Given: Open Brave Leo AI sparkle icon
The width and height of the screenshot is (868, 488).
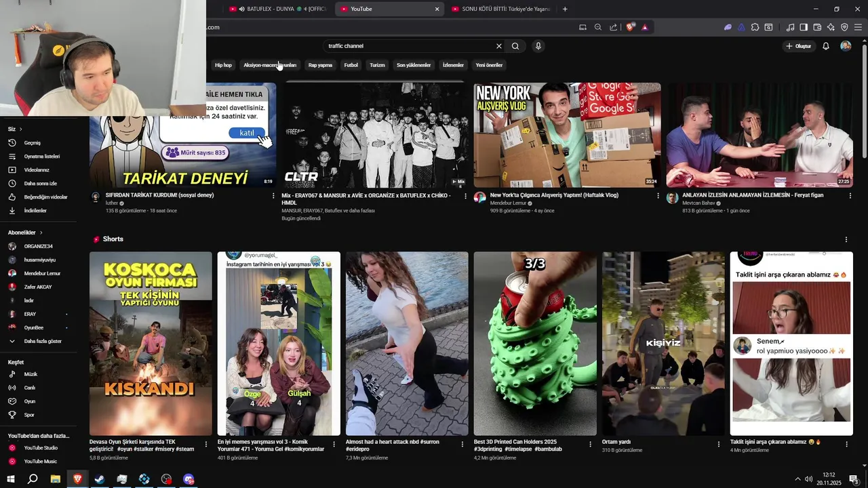Looking at the screenshot, I should 831,27.
